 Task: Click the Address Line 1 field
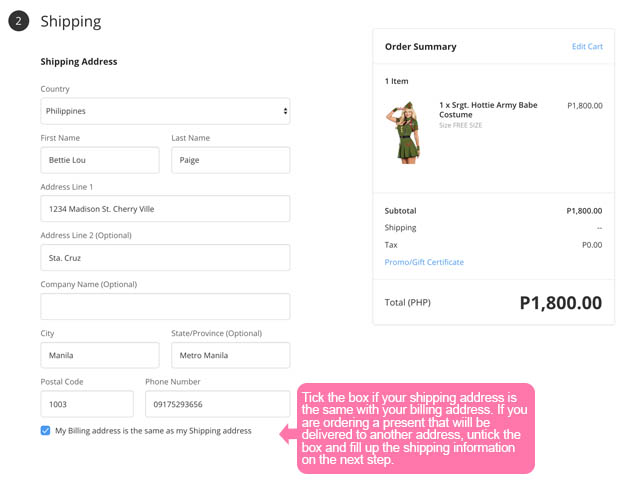[165, 209]
